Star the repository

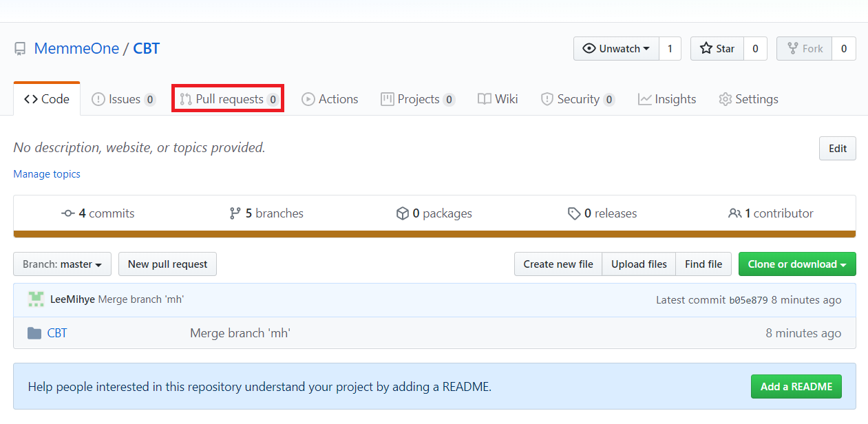717,48
